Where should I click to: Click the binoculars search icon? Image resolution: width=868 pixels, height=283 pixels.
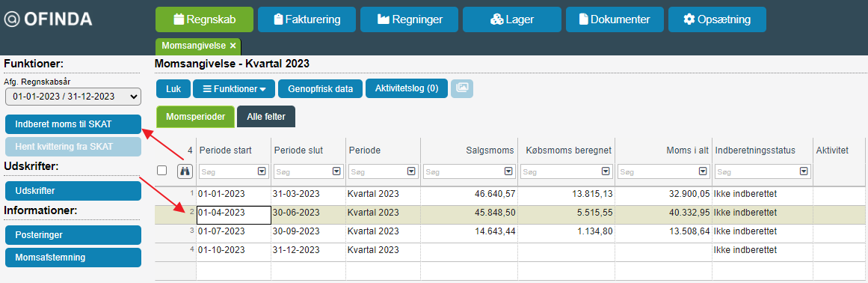185,171
